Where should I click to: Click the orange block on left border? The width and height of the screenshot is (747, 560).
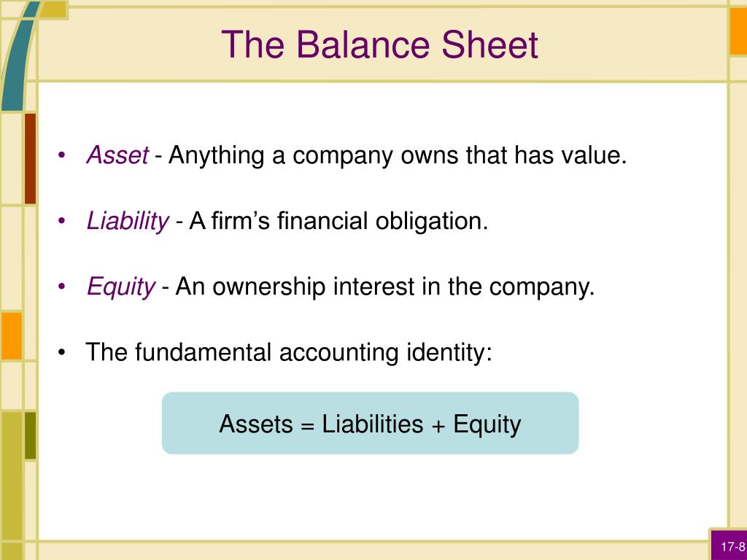coord(12,335)
